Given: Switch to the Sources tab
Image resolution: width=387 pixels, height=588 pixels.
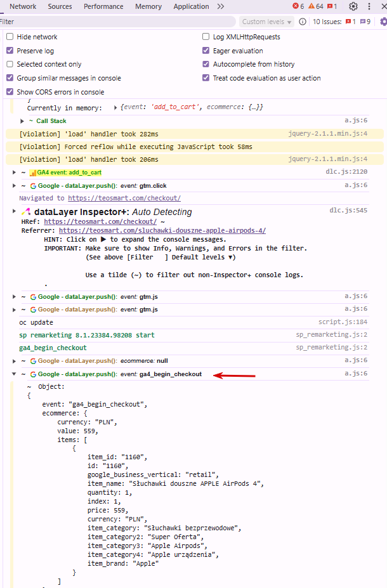Looking at the screenshot, I should pyautogui.click(x=60, y=6).
